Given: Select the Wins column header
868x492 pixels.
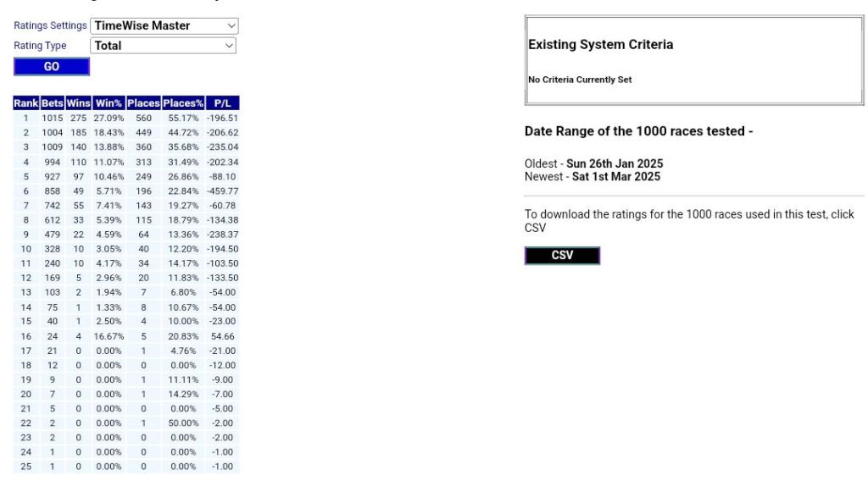Looking at the screenshot, I should (79, 103).
